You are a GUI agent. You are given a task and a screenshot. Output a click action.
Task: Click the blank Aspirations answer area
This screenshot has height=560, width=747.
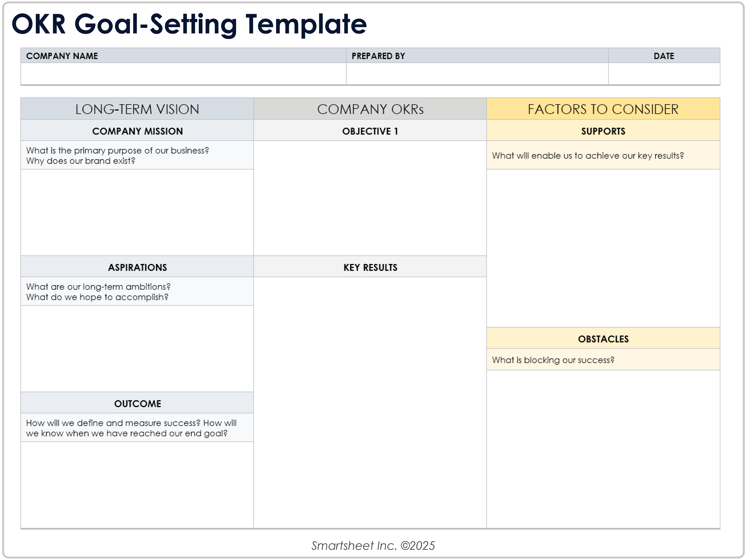[x=137, y=348]
